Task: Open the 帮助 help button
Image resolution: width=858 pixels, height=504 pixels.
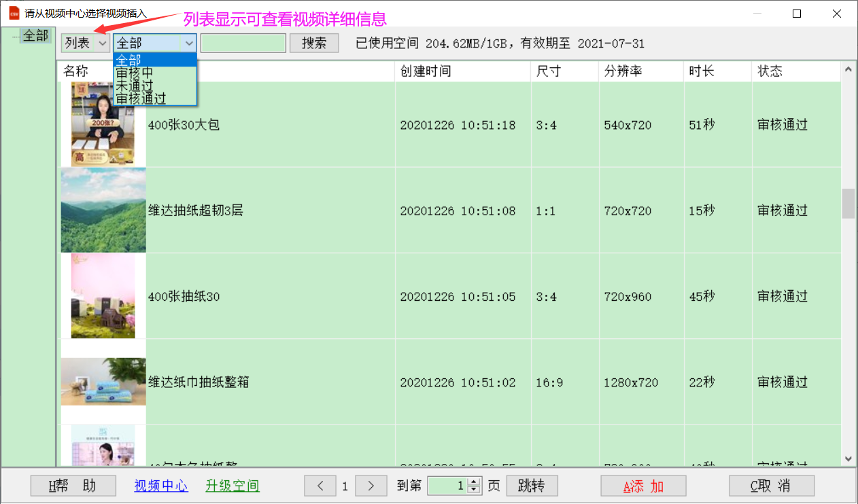Action: (x=72, y=486)
